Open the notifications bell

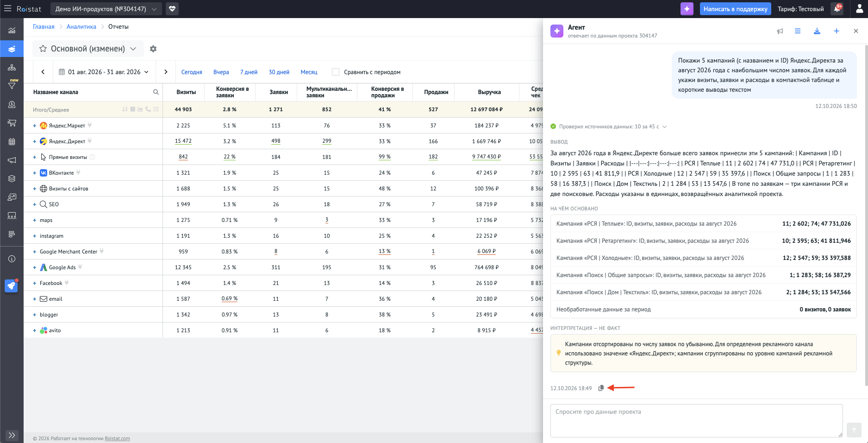tap(837, 9)
